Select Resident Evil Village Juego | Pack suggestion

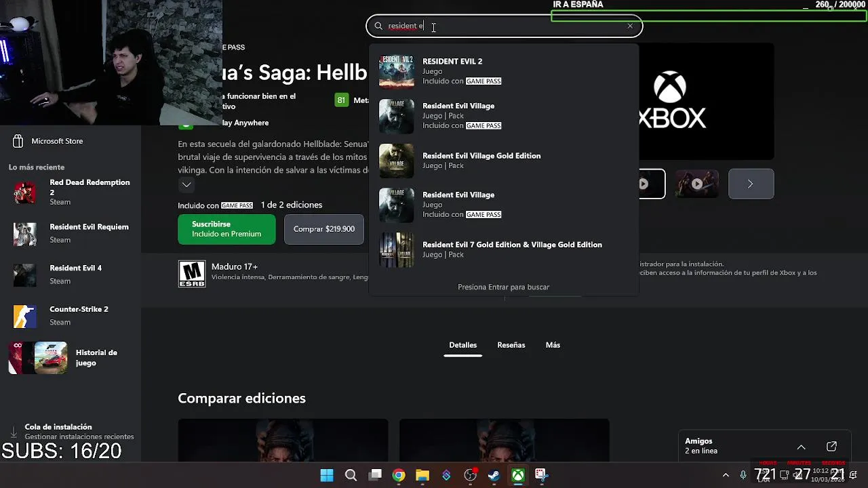pyautogui.click(x=503, y=116)
